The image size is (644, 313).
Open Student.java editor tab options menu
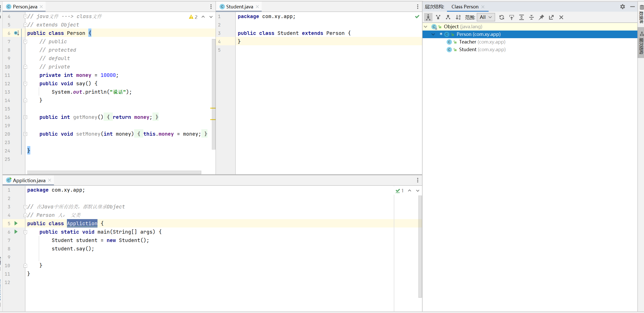tap(418, 7)
